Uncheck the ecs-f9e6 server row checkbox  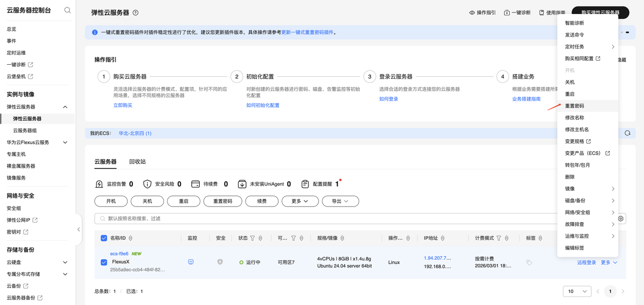[x=104, y=262]
